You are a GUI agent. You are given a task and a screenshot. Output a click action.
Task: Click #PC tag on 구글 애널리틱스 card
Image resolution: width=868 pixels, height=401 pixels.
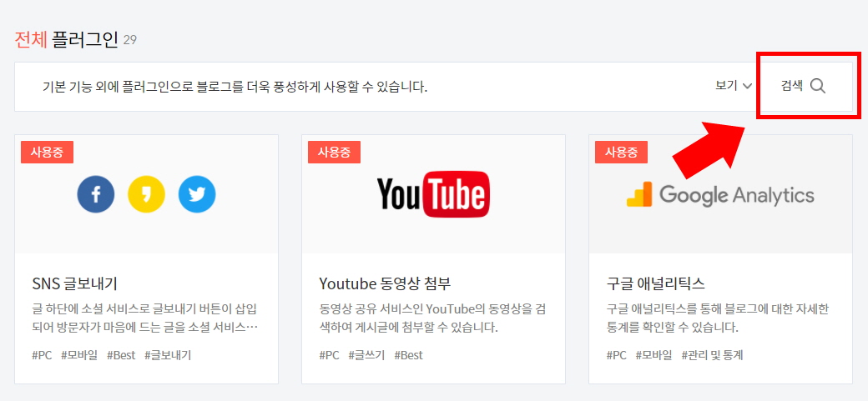(617, 355)
